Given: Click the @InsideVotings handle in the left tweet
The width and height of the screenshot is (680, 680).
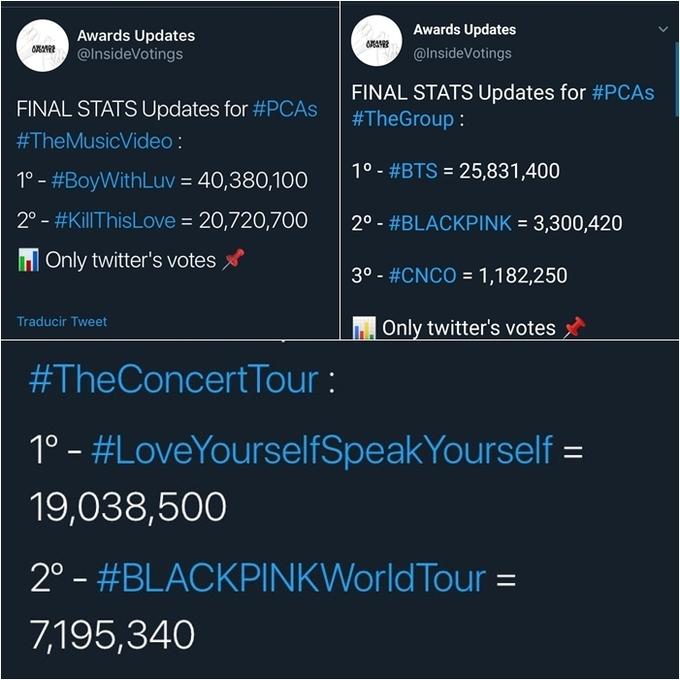Looking at the screenshot, I should [130, 54].
